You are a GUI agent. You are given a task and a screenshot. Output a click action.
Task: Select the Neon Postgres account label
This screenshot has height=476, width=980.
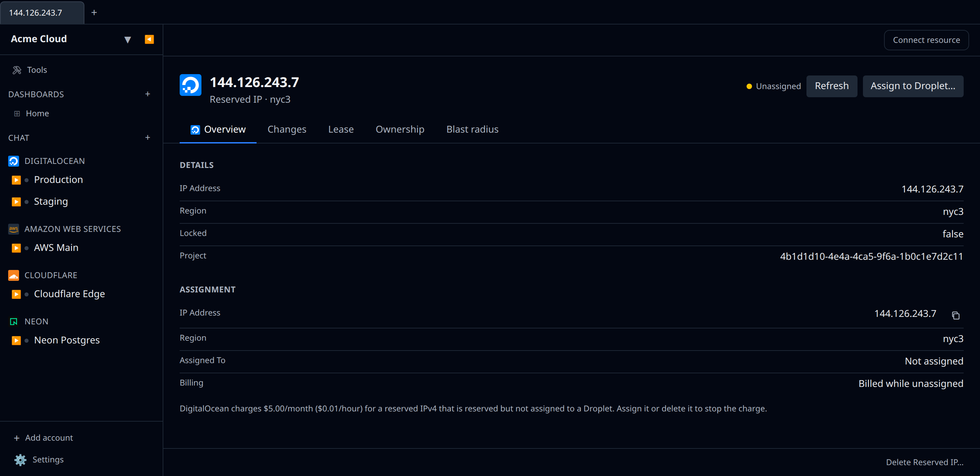coord(67,340)
